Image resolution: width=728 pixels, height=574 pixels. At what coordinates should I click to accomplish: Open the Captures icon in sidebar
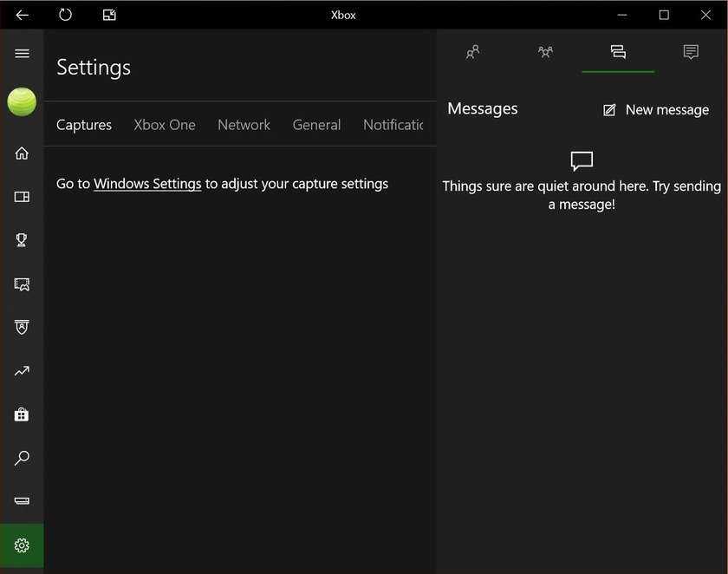[22, 284]
